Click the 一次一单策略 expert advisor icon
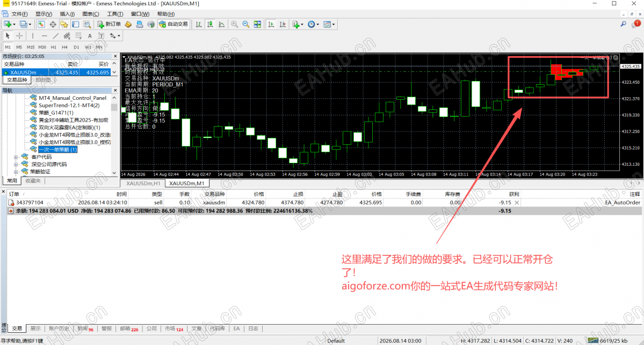644x345 pixels. pos(34,149)
